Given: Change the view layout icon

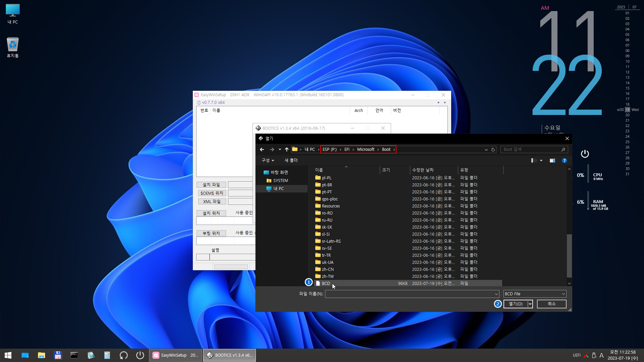Looking at the screenshot, I should [x=534, y=161].
